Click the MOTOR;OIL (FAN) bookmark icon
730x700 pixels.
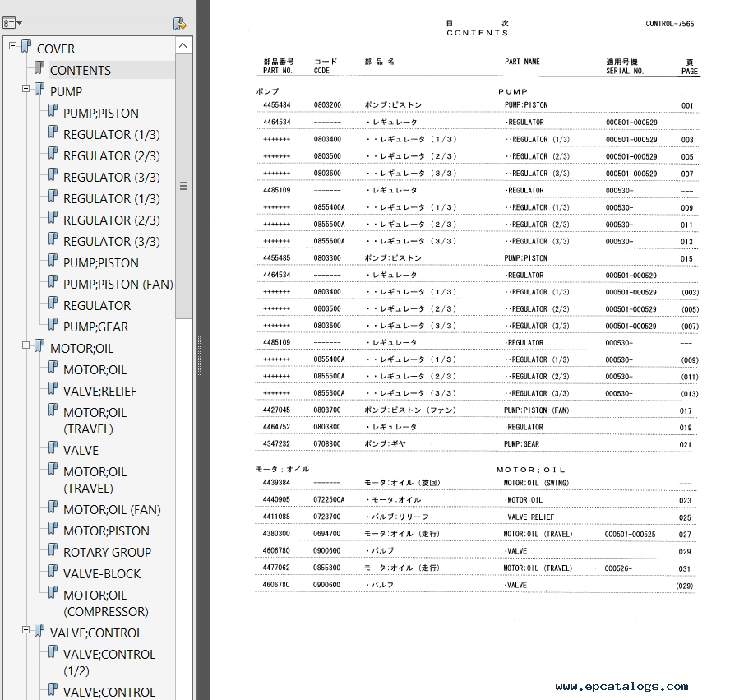[x=53, y=507]
